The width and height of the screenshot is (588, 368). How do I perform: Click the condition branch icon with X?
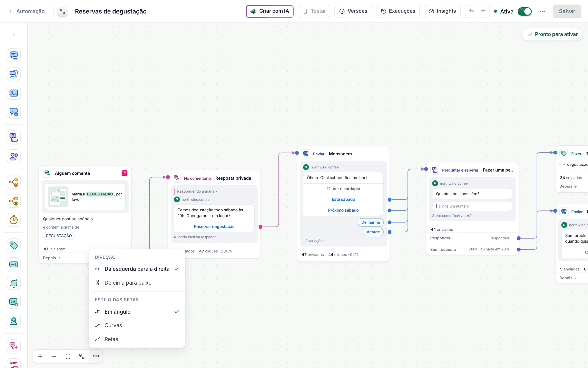pyautogui.click(x=14, y=182)
